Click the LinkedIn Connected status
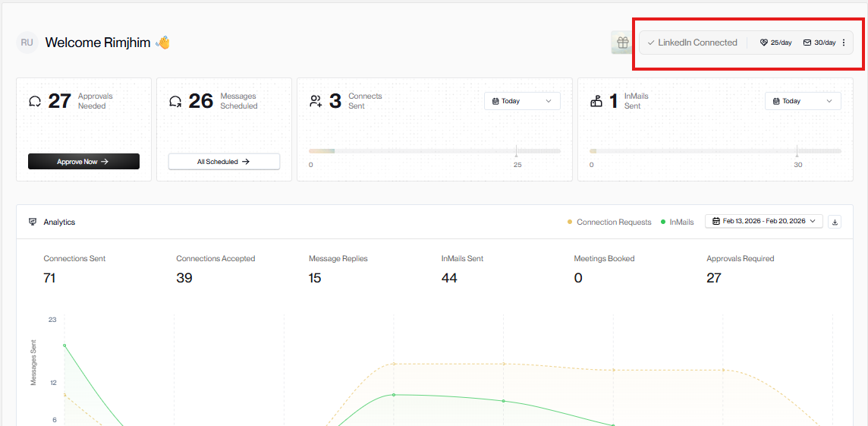Screen dimensions: 868x426 [x=693, y=43]
